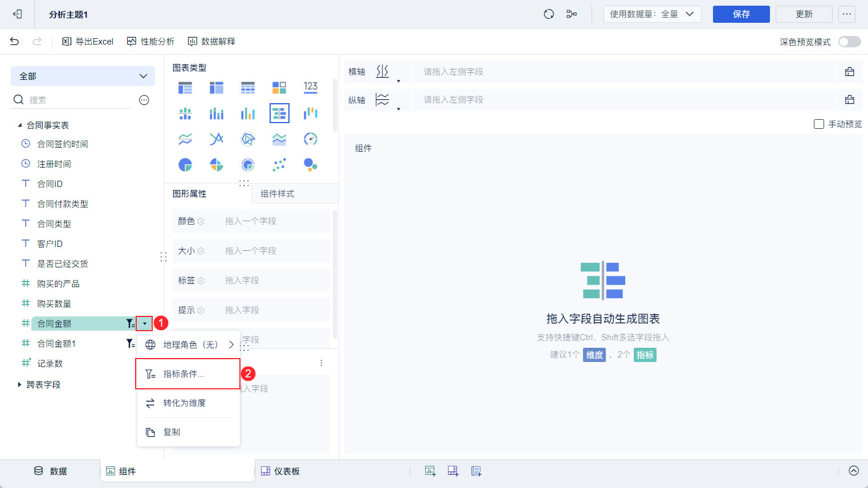The height and width of the screenshot is (488, 868).
Task: Click the clear icon on the 横轴 row
Action: pyautogui.click(x=850, y=72)
